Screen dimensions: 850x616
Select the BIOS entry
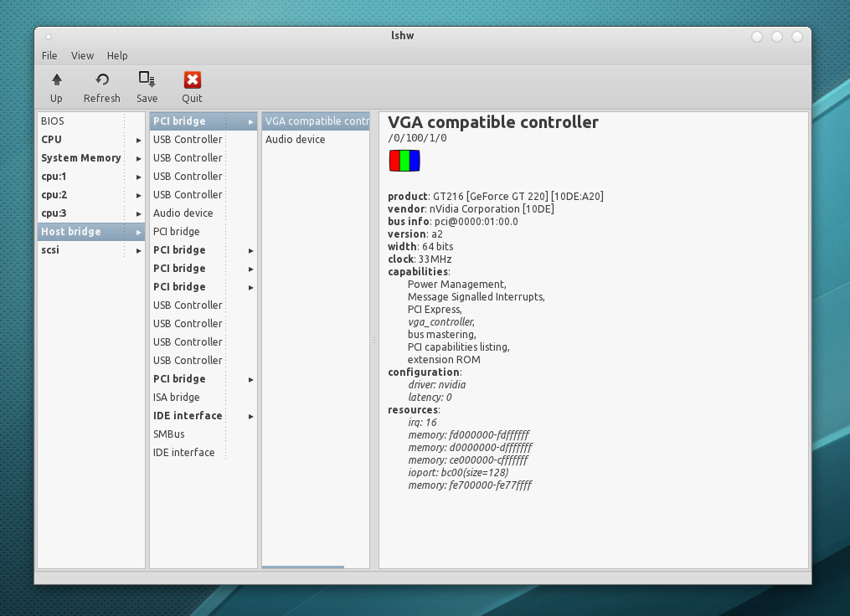[90, 121]
